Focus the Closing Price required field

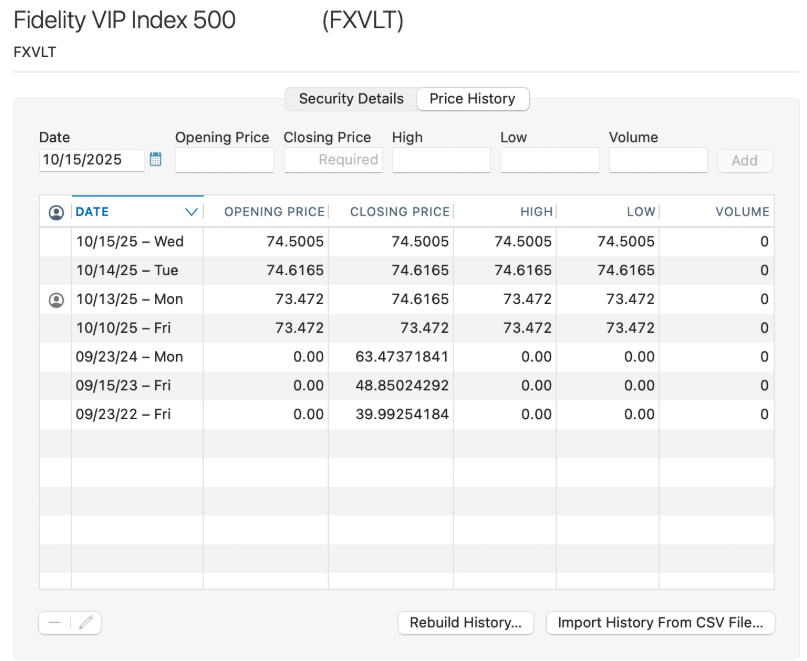tap(333, 160)
